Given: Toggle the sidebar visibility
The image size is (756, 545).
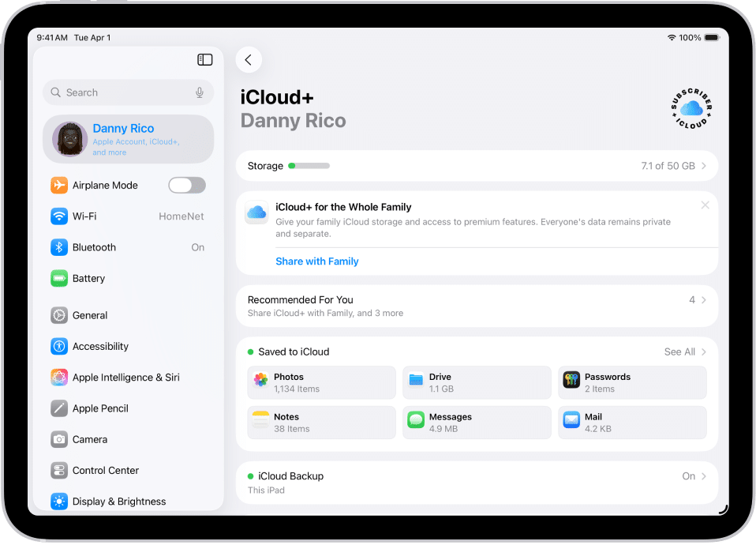Looking at the screenshot, I should (204, 59).
